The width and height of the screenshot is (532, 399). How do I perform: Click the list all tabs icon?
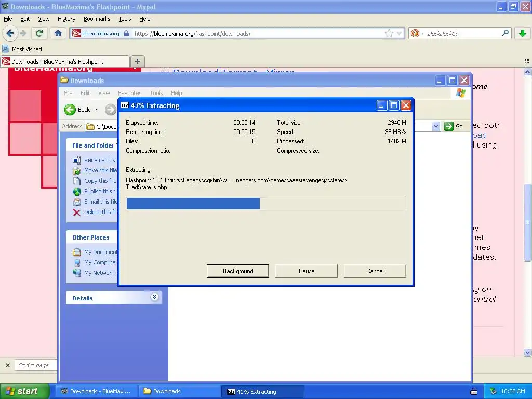[526, 61]
